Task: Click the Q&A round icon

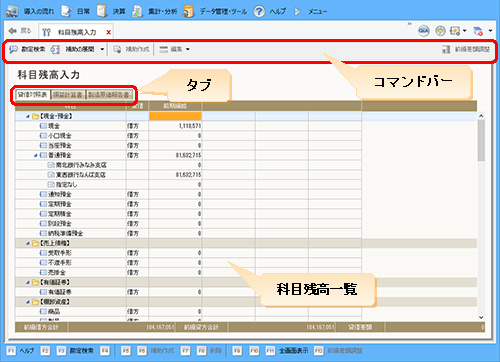Action: pyautogui.click(x=424, y=31)
